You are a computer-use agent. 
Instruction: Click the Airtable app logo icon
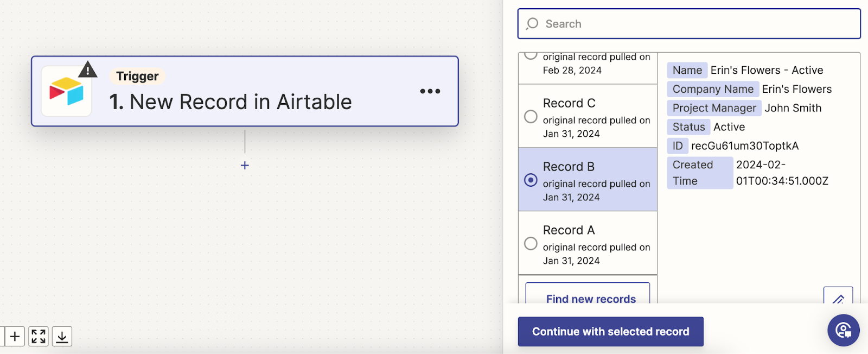click(x=66, y=91)
